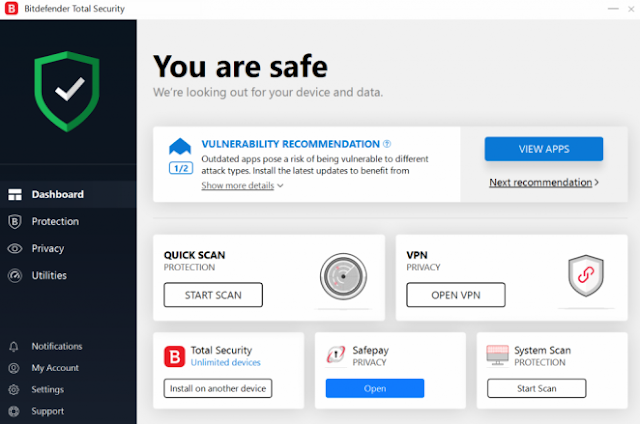Click the Safepay icon
This screenshot has width=640, height=424.
pyautogui.click(x=336, y=355)
